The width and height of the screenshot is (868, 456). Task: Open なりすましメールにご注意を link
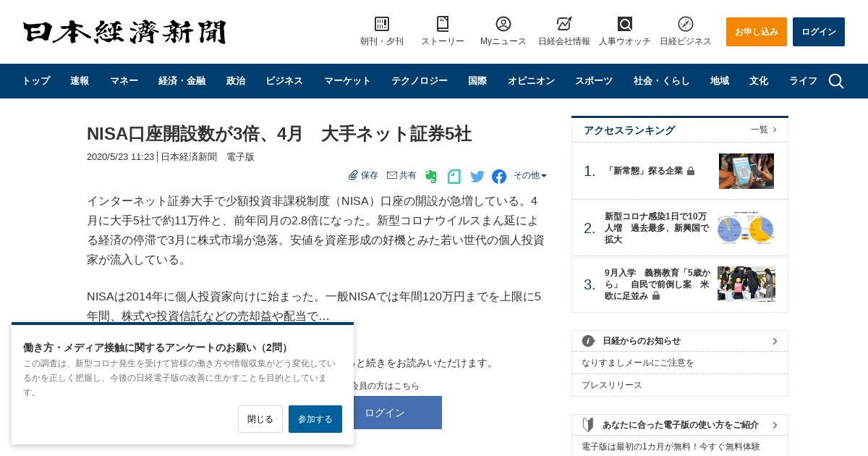click(638, 363)
